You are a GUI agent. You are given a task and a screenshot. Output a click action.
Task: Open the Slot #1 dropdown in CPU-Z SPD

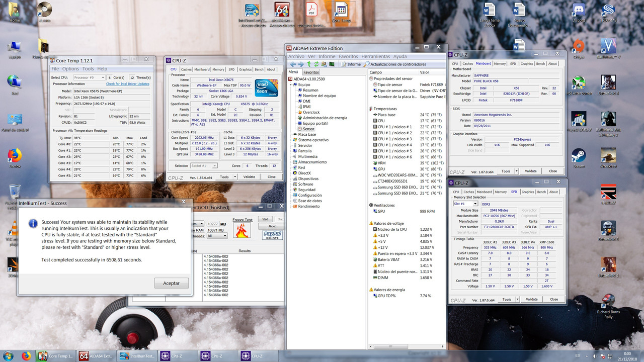point(466,204)
